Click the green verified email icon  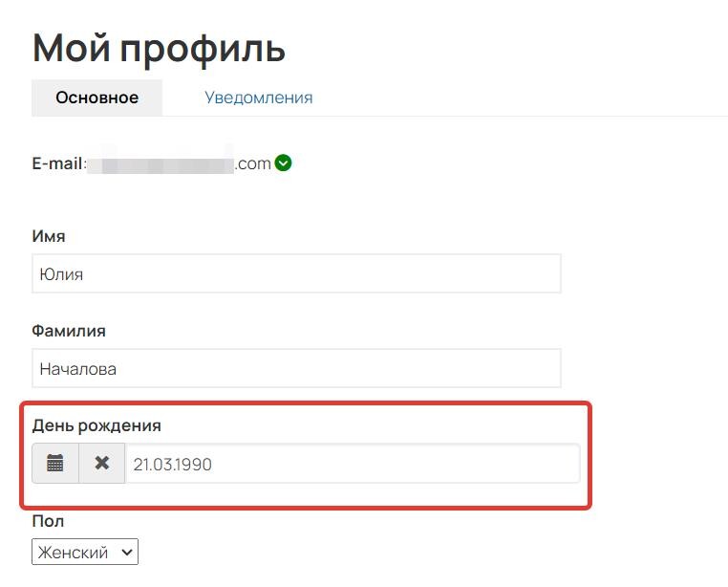(x=283, y=163)
